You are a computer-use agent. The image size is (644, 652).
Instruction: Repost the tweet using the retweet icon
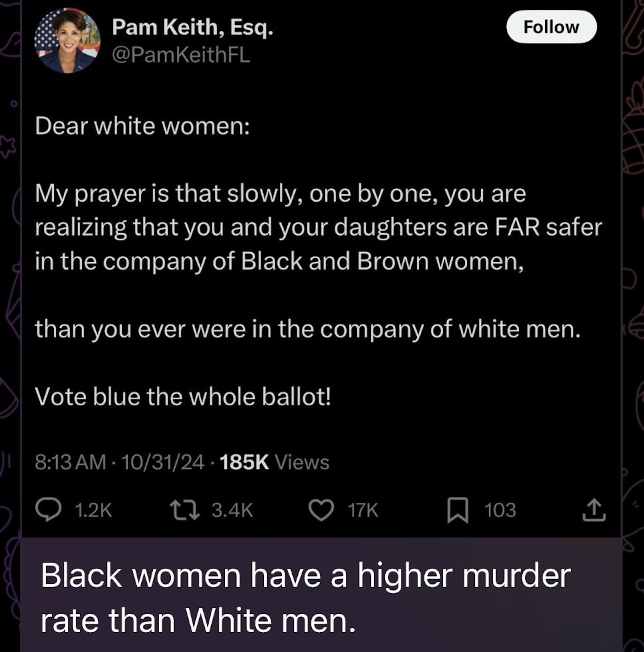click(184, 510)
